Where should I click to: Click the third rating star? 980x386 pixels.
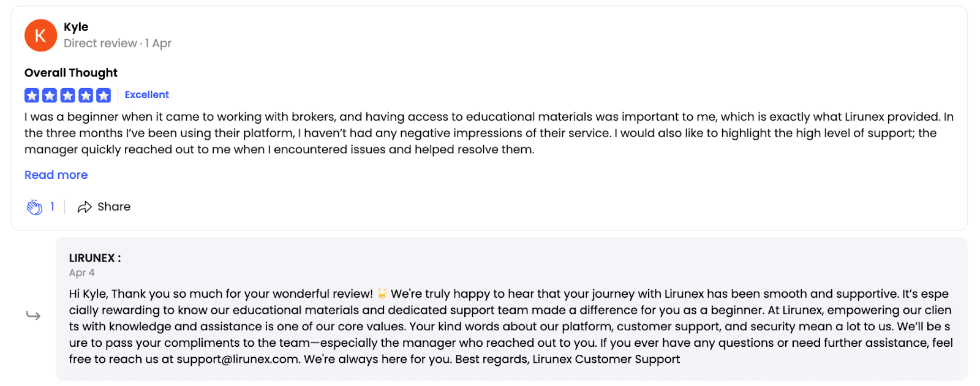[68, 95]
